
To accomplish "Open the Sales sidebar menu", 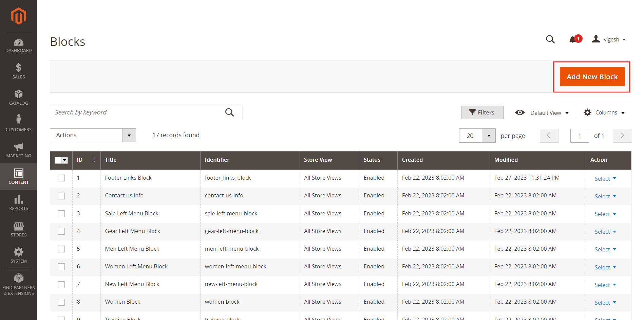I will click(19, 72).
